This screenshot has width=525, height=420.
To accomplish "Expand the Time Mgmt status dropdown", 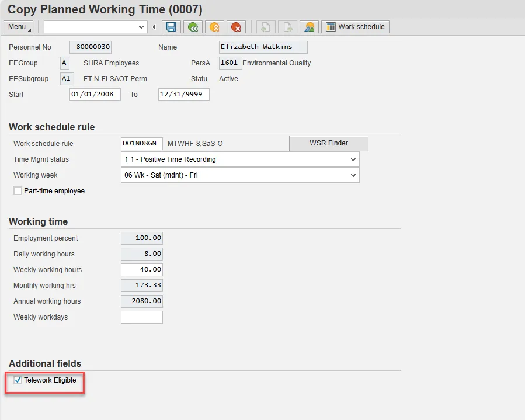I will point(353,159).
